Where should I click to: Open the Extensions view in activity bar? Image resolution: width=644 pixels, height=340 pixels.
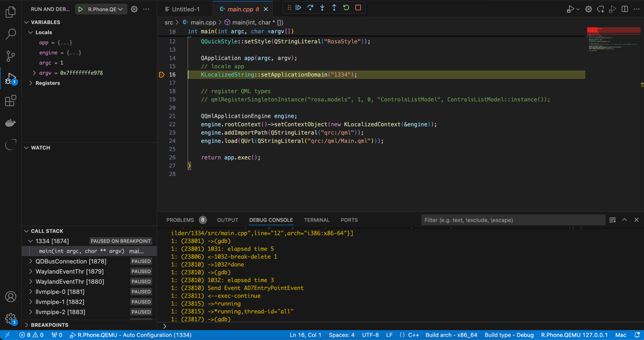click(x=10, y=101)
